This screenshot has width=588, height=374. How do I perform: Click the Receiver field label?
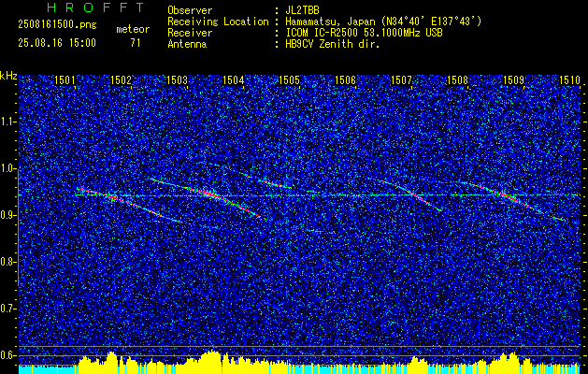click(x=190, y=33)
